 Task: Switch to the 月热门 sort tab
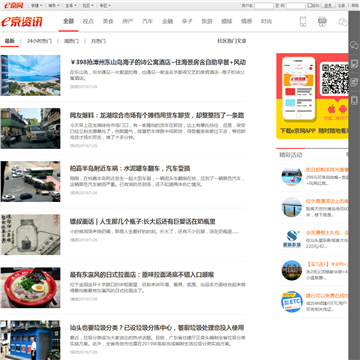pyautogui.click(x=98, y=41)
